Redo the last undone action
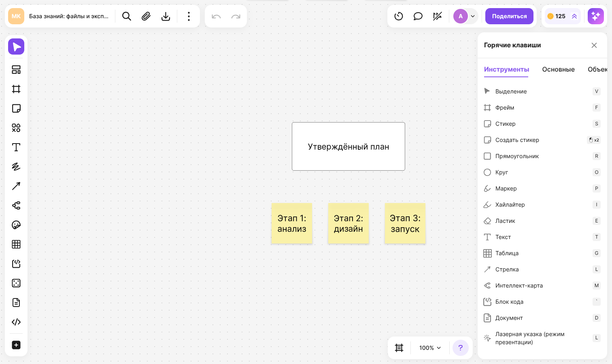The height and width of the screenshot is (364, 612). click(x=236, y=16)
